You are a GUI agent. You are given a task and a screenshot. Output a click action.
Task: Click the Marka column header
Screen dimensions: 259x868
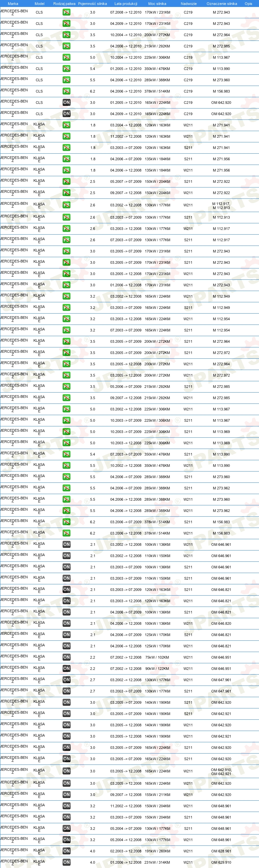click(x=13, y=4)
